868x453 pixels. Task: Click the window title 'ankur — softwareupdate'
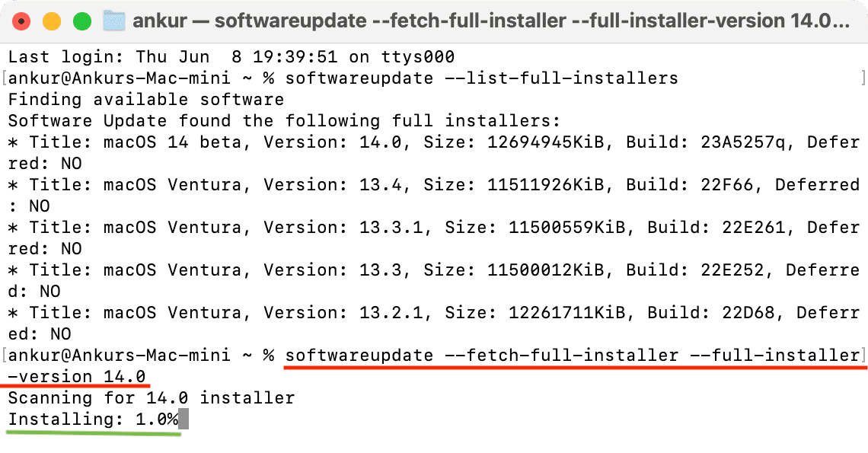point(490,21)
